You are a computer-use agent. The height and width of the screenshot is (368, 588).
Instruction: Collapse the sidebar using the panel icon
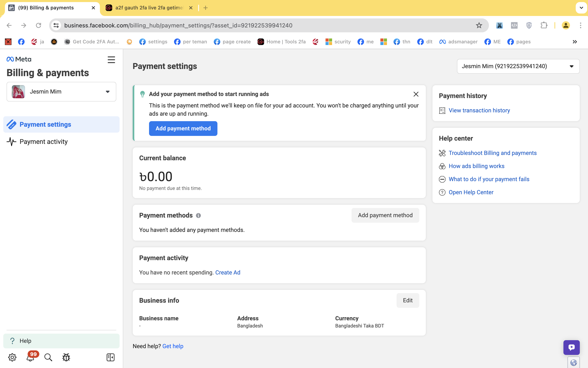click(110, 357)
